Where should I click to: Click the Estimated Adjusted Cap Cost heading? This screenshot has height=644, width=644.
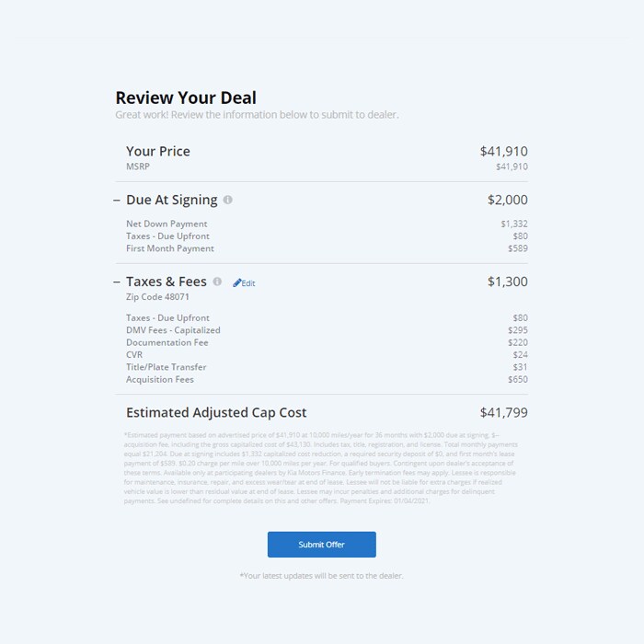216,413
